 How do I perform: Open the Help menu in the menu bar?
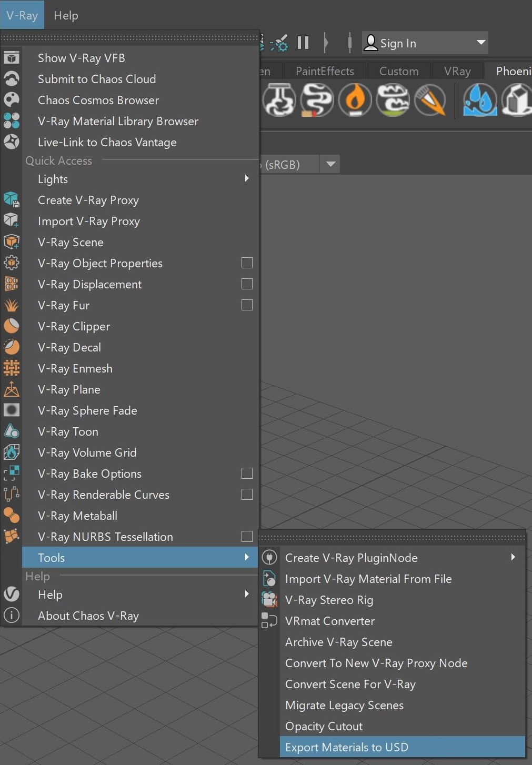tap(66, 15)
